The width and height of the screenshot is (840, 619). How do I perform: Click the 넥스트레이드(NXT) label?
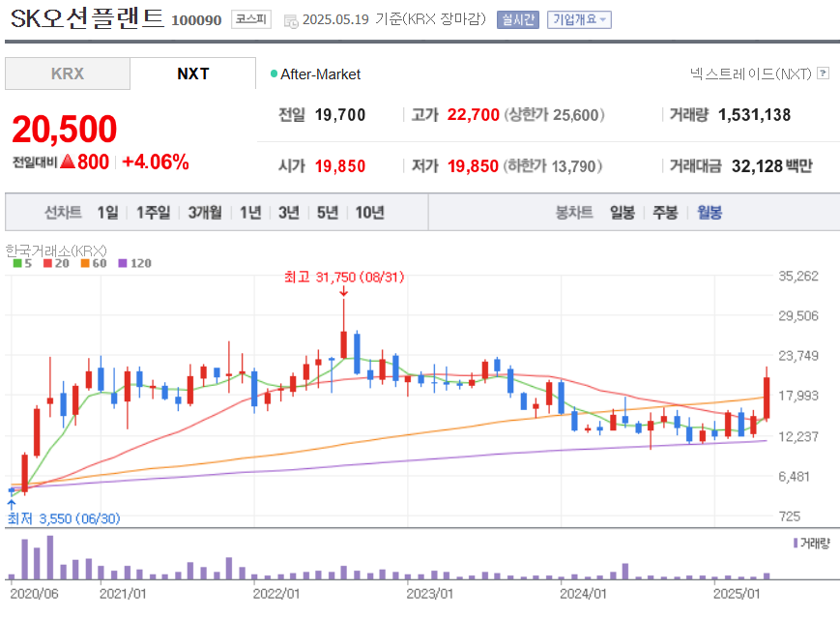pos(750,74)
